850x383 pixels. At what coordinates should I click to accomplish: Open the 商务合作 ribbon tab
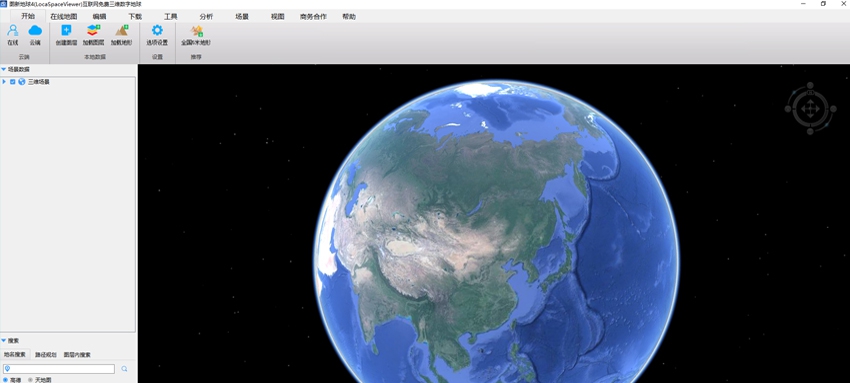tap(313, 16)
